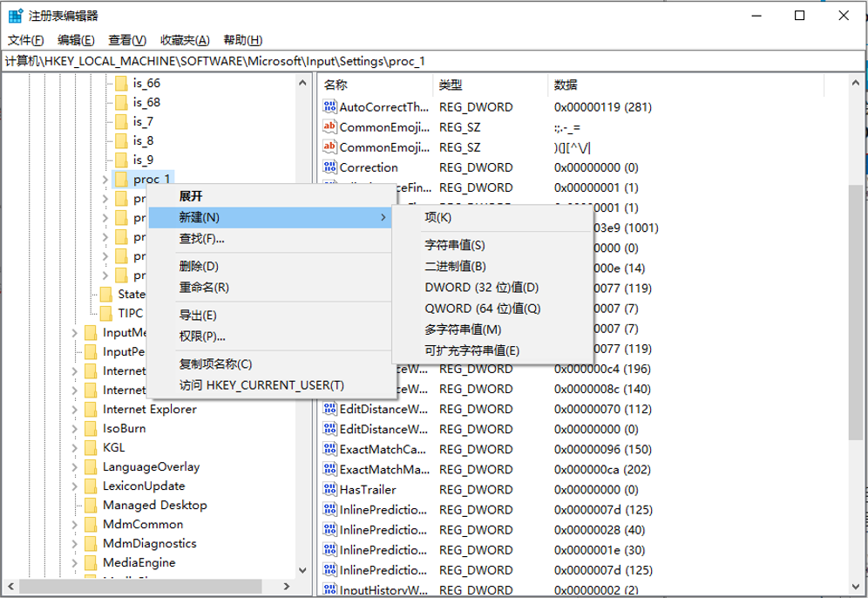The height and width of the screenshot is (598, 868).
Task: Click the 数据 column header
Action: pyautogui.click(x=566, y=85)
